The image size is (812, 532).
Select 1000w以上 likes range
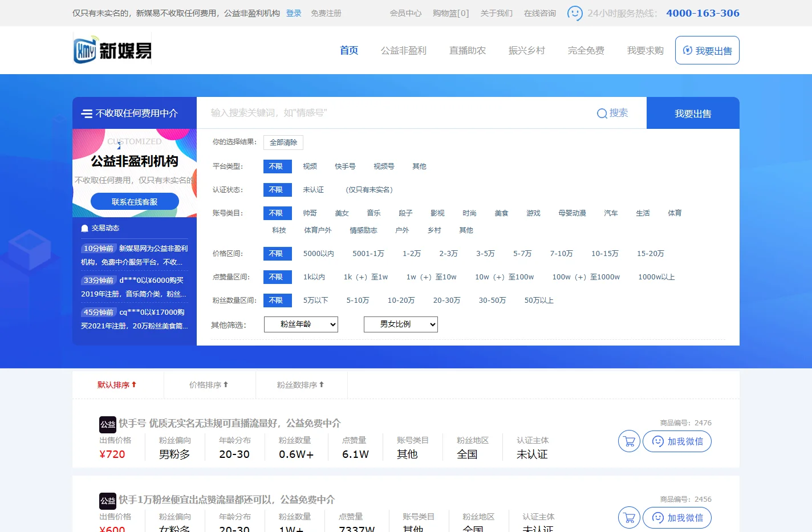656,277
